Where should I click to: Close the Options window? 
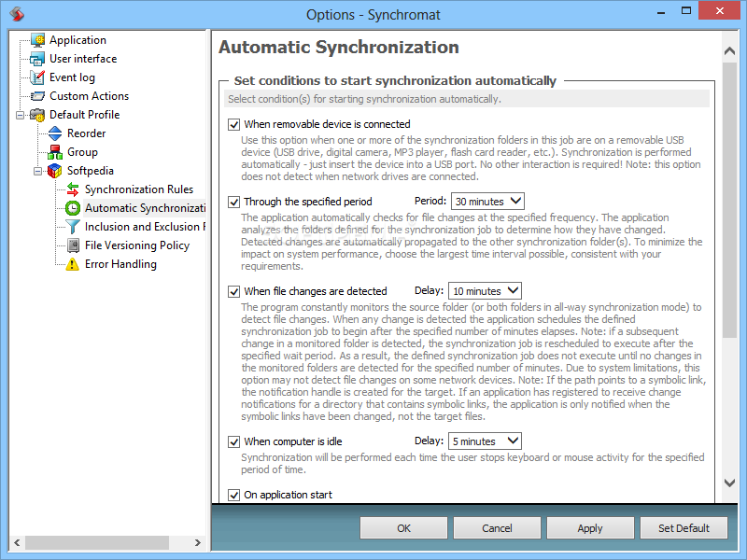point(719,10)
